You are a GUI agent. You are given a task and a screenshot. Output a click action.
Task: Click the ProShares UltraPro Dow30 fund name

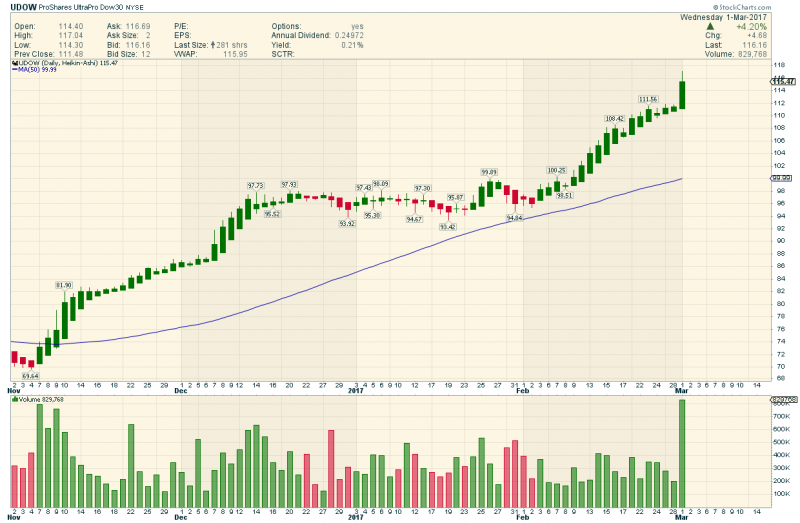[x=81, y=8]
